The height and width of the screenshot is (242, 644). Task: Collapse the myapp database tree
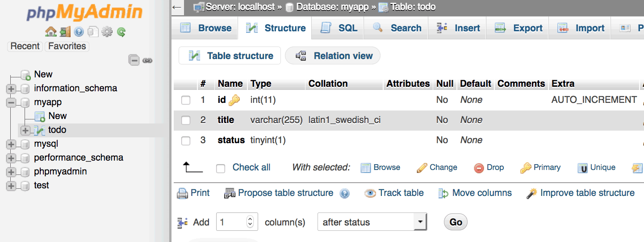11,102
